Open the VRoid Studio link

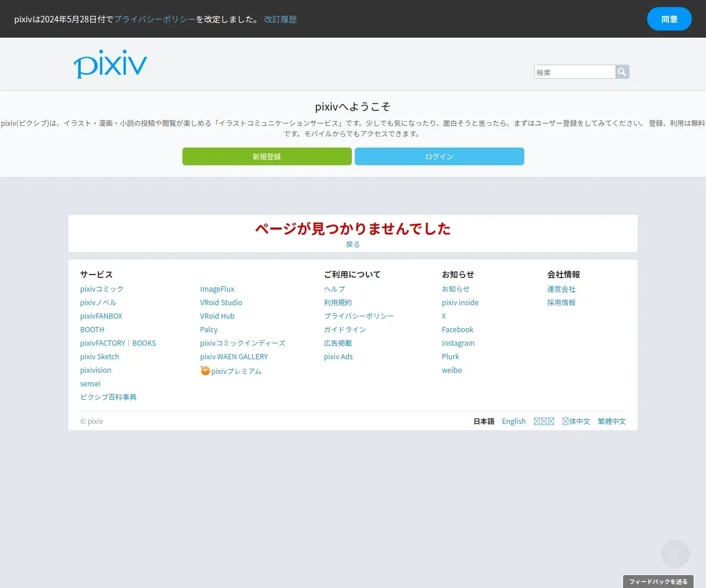tap(221, 302)
